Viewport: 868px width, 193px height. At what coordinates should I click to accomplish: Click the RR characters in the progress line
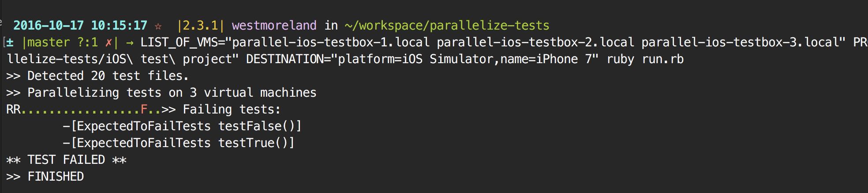pyautogui.click(x=13, y=110)
